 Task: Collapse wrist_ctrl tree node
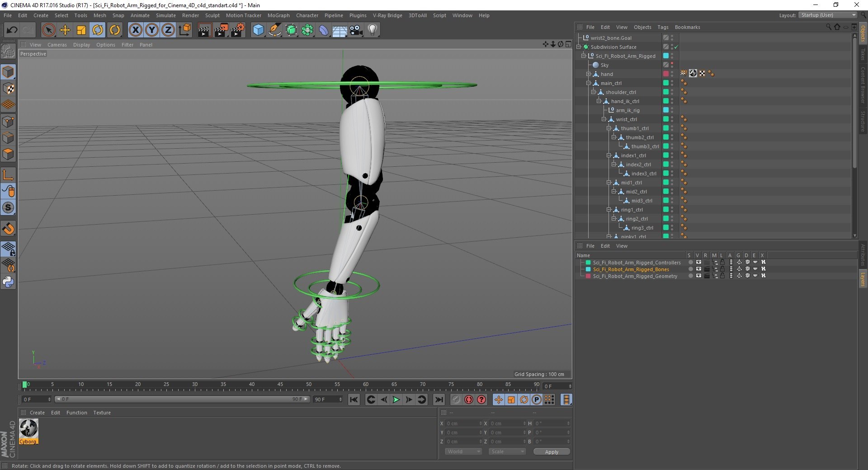(x=604, y=119)
